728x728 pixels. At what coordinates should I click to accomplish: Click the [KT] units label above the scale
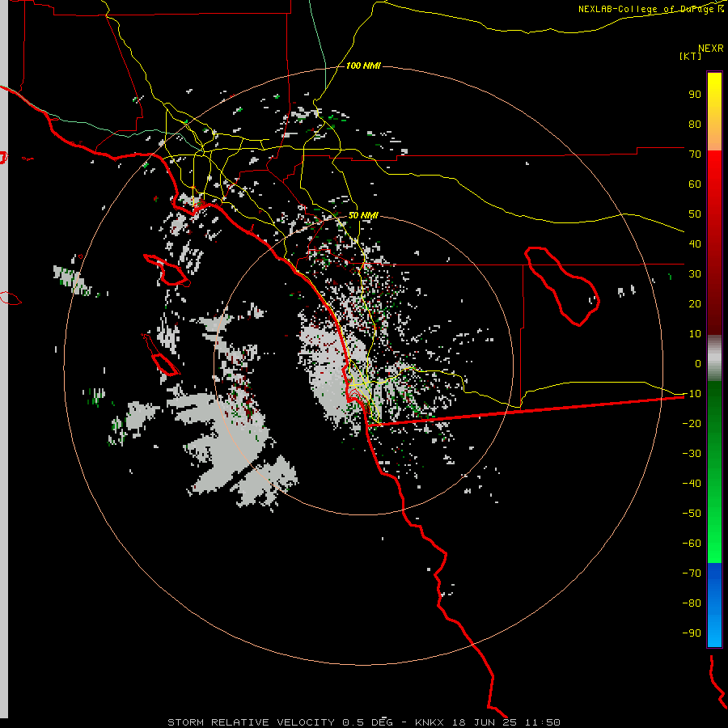690,56
